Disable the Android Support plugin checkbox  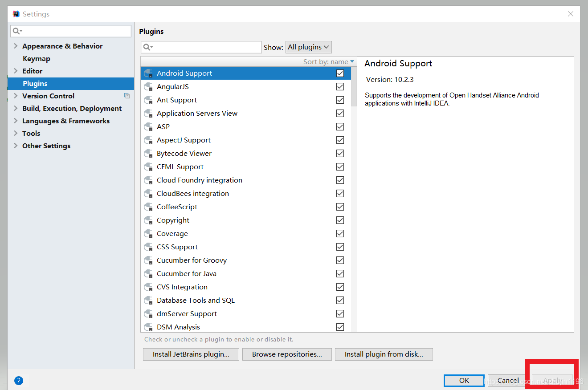[340, 73]
